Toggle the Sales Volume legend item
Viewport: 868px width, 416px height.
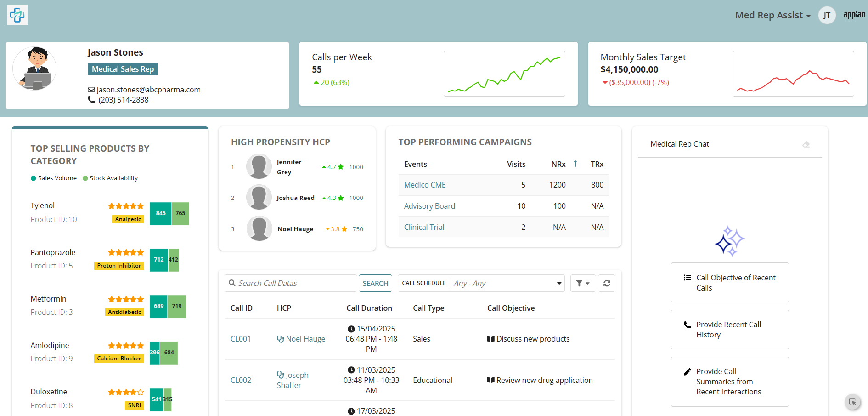[54, 178]
